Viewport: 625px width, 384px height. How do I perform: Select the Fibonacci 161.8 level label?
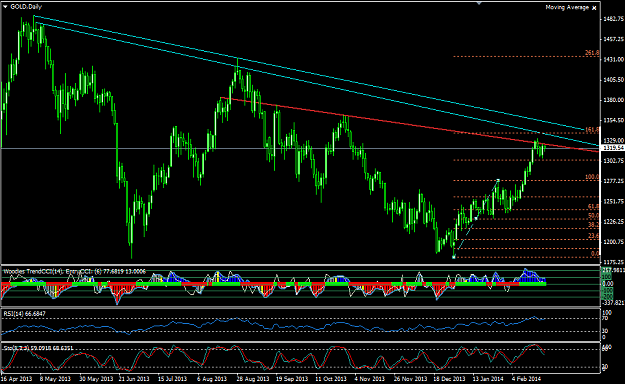tap(592, 130)
